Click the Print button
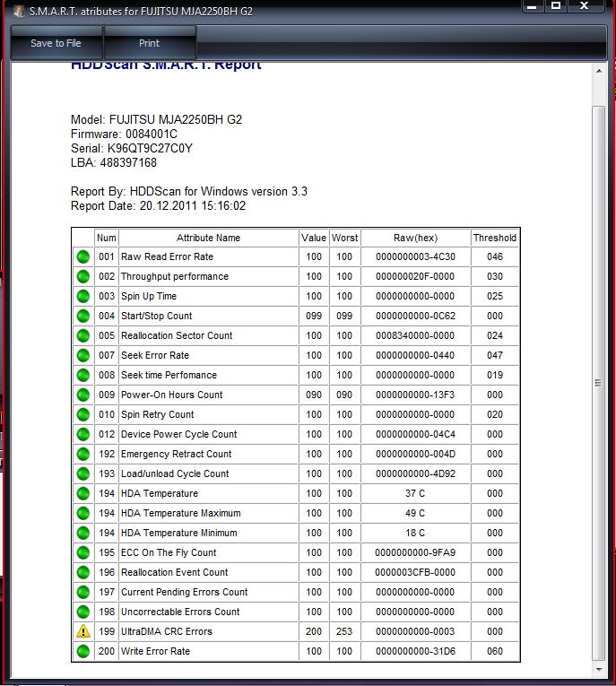 coord(149,43)
